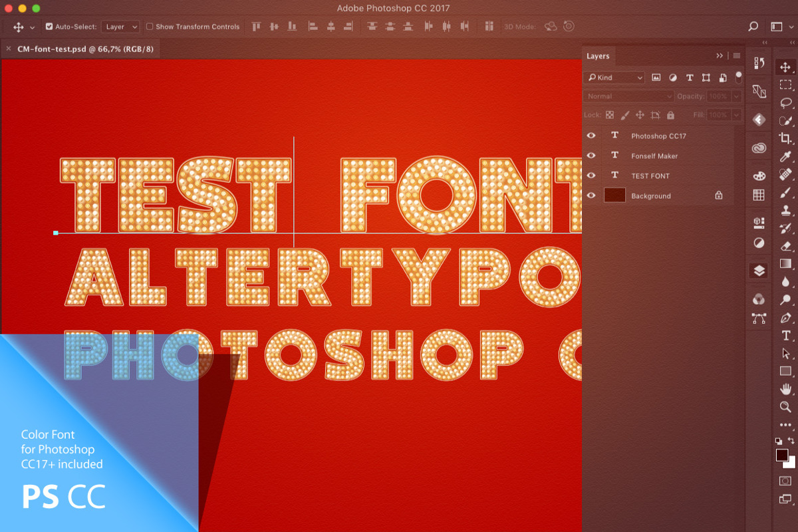Select the CM-font-test.psd document tab

84,49
